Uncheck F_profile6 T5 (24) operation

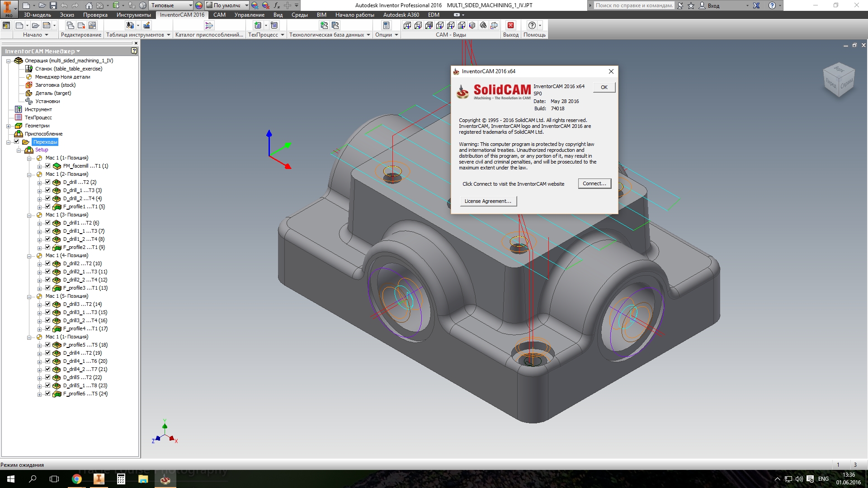tap(47, 394)
